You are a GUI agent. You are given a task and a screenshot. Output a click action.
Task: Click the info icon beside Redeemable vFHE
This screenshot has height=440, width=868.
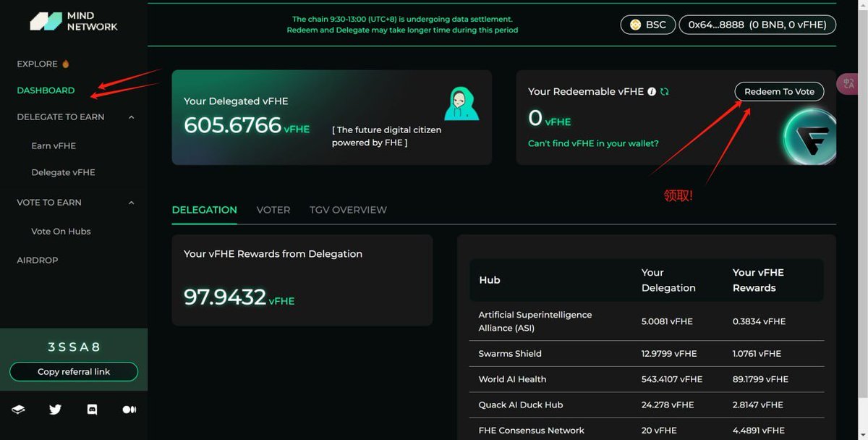coord(652,92)
